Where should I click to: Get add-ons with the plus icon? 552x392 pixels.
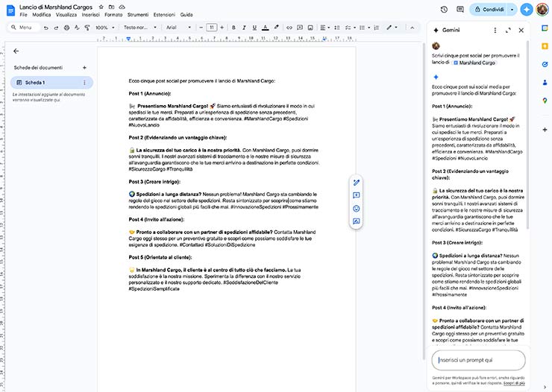point(545,130)
